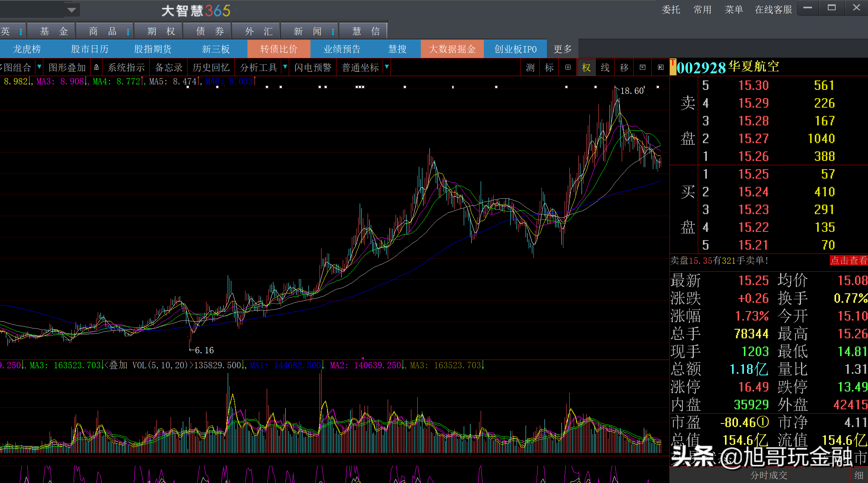Expand the 分析工具 dropdown arrow

tap(285, 67)
